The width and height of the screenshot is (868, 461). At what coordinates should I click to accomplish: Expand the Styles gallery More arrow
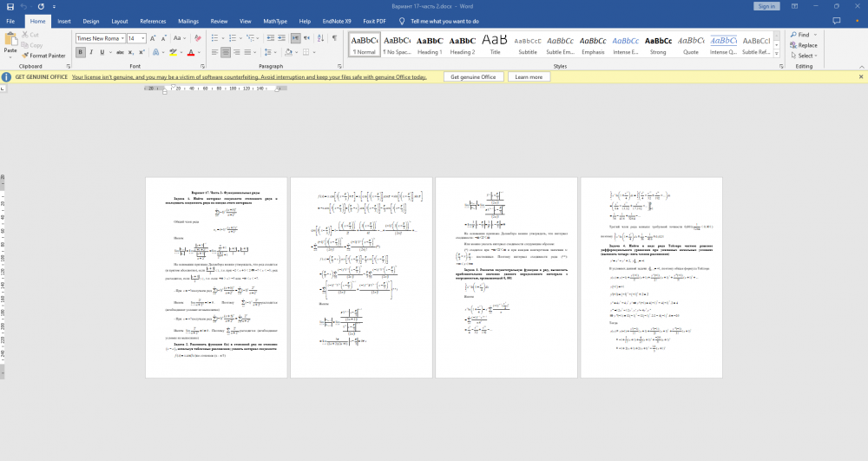coord(777,54)
